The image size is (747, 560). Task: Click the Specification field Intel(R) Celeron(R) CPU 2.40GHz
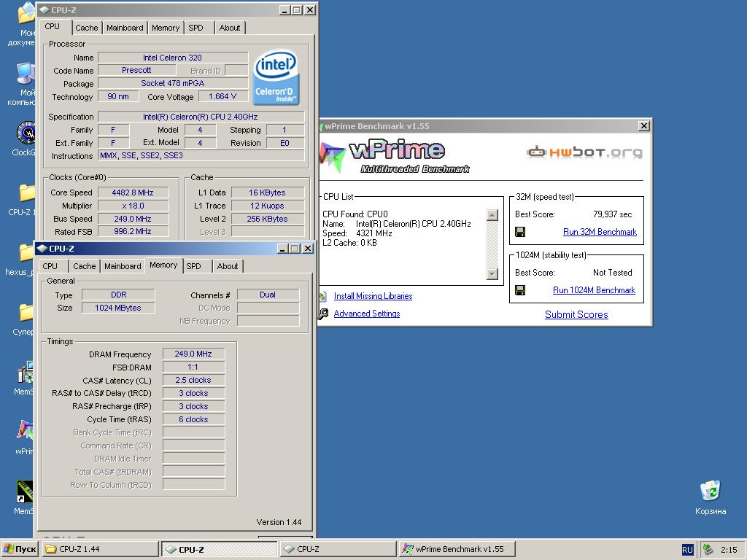click(x=201, y=117)
